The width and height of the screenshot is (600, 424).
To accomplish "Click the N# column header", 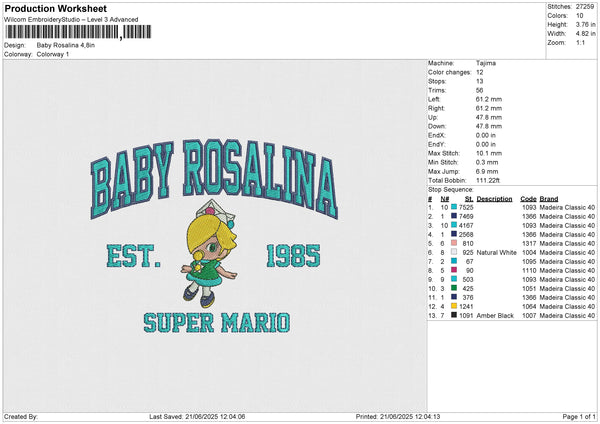I will (x=445, y=199).
